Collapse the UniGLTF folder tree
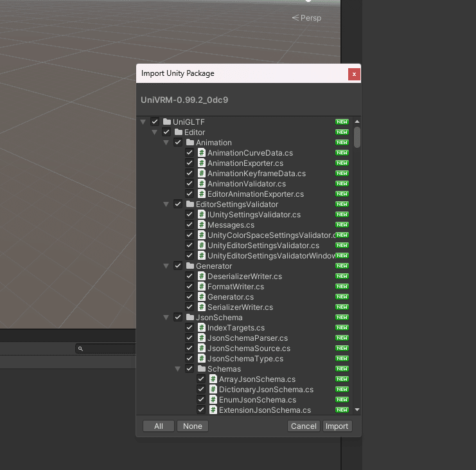 coord(143,122)
